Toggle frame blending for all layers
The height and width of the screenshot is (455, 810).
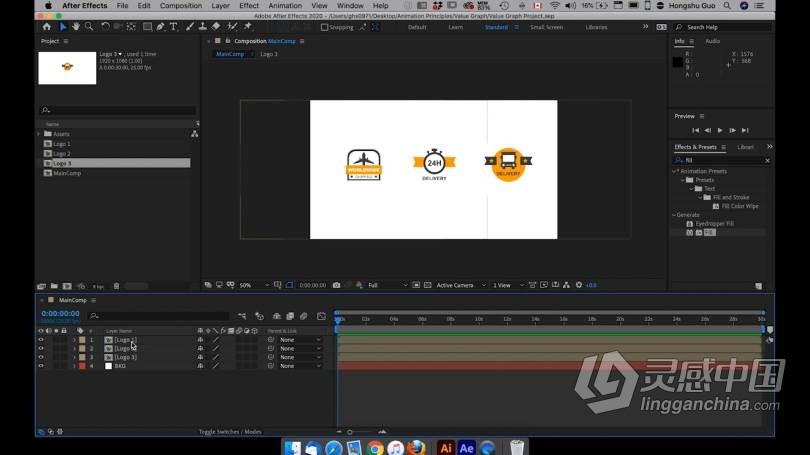290,316
